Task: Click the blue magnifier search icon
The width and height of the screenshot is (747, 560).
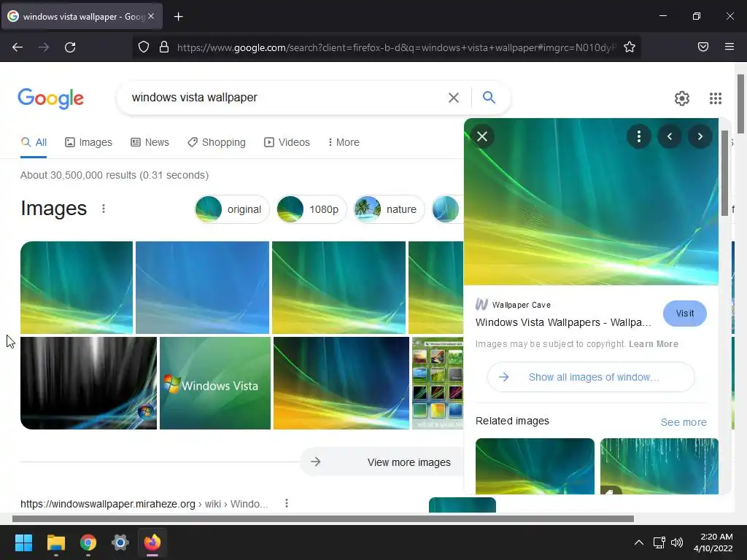Action: [x=489, y=97]
